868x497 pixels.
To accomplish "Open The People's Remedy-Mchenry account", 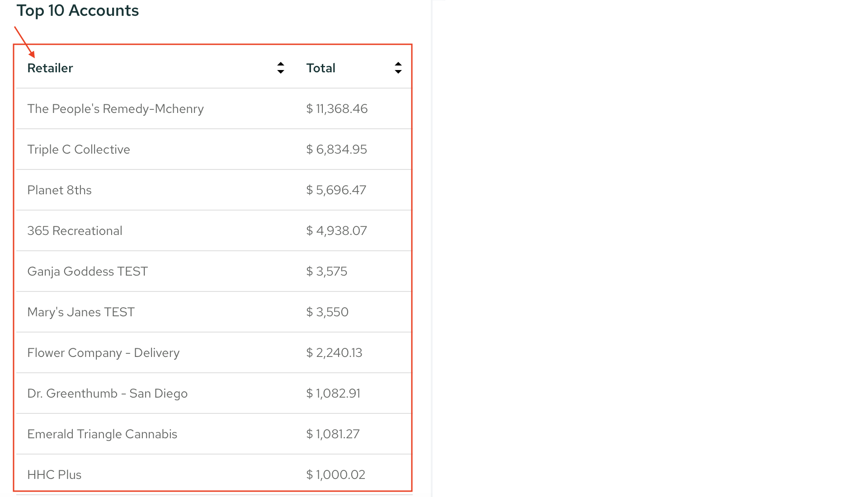I will [x=115, y=108].
